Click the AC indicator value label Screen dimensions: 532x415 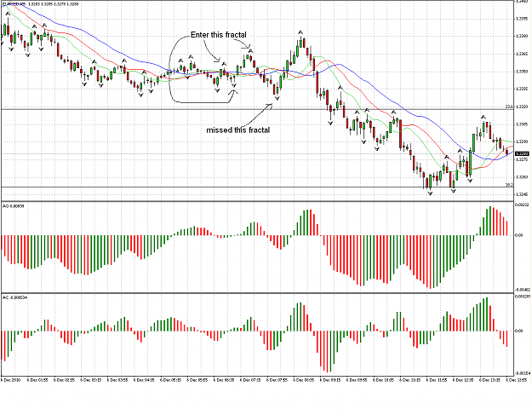15,297
